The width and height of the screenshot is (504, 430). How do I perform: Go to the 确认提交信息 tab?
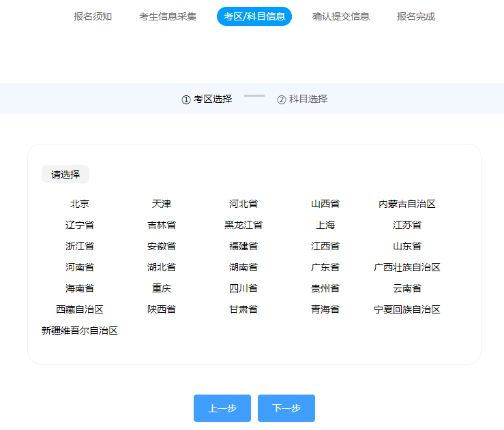341,16
